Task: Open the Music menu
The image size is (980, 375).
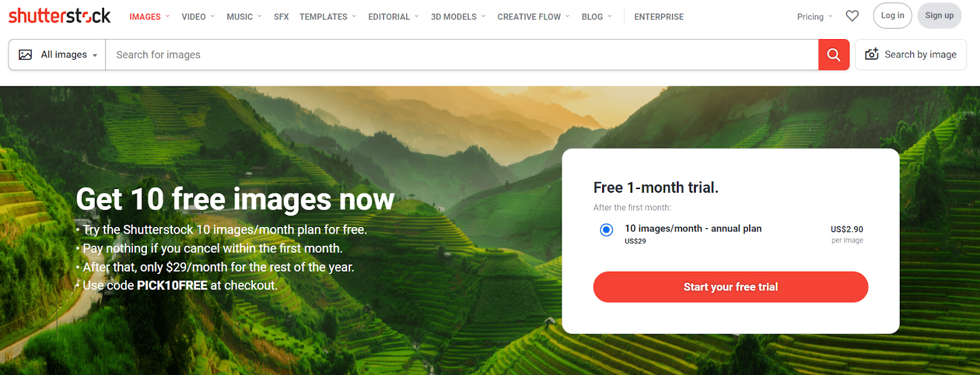Action: 244,17
